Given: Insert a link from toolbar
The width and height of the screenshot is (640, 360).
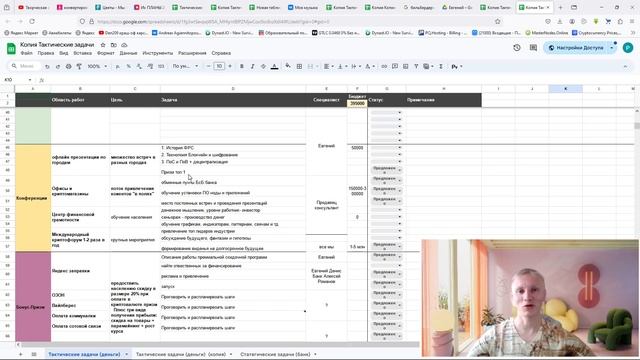Looking at the screenshot, I should coord(384,66).
